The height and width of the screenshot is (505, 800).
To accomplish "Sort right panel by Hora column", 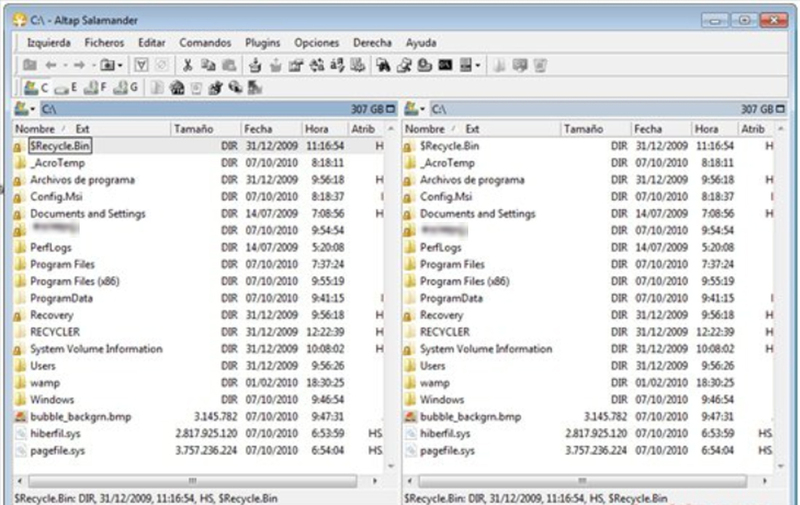I will pyautogui.click(x=714, y=129).
